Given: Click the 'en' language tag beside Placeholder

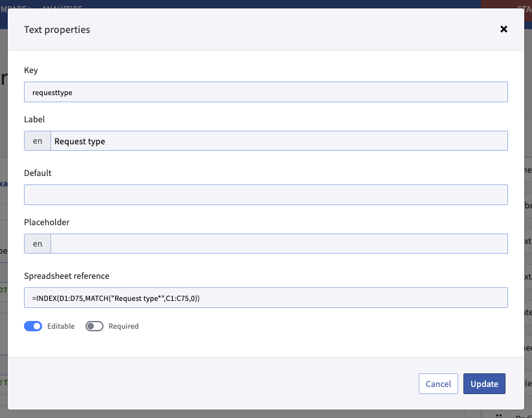Looking at the screenshot, I should pos(38,243).
